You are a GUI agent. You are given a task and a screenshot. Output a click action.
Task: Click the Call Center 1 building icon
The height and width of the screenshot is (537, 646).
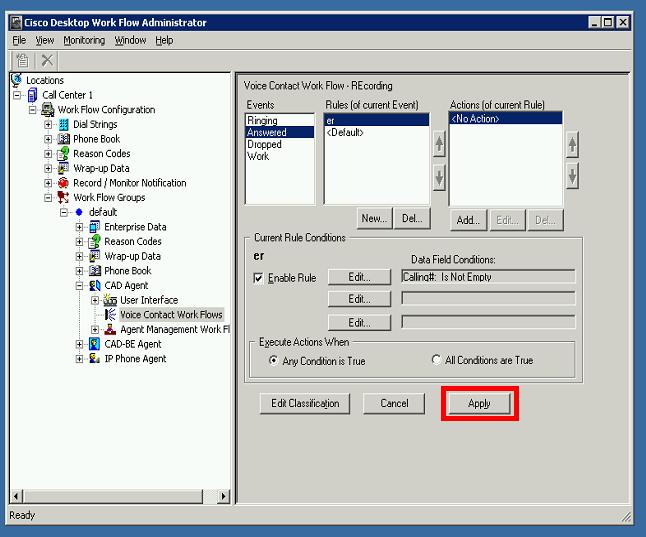(32, 95)
